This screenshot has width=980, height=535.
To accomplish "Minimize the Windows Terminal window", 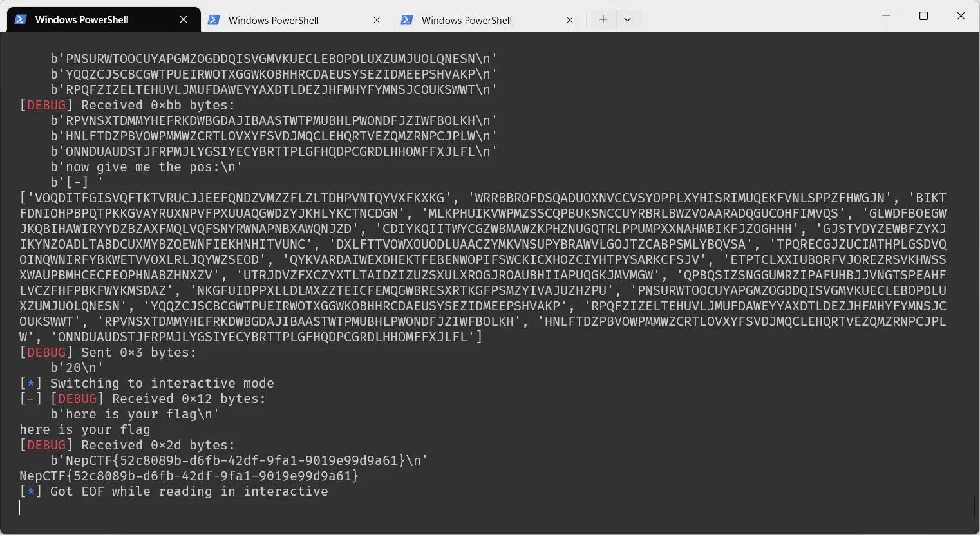I will [886, 15].
